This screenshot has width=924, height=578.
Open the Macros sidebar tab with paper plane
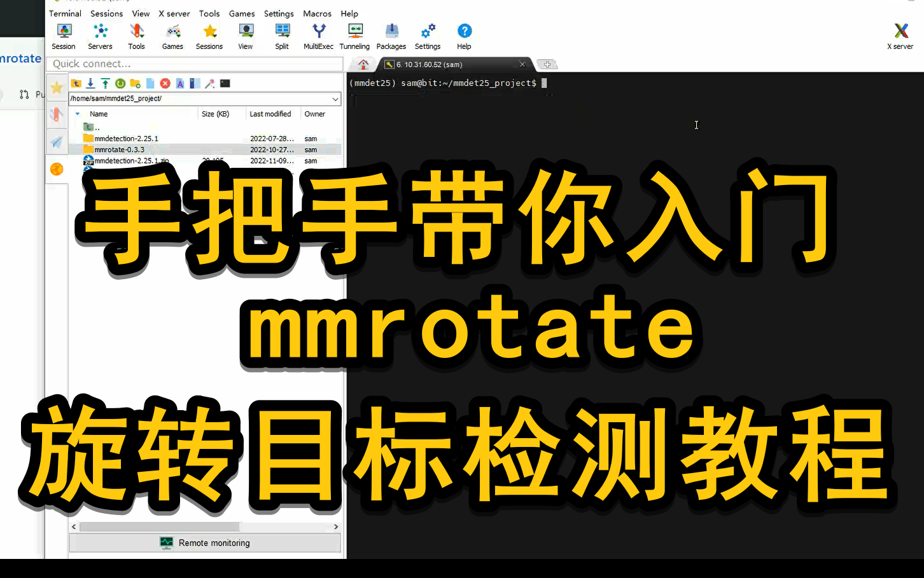point(57,142)
